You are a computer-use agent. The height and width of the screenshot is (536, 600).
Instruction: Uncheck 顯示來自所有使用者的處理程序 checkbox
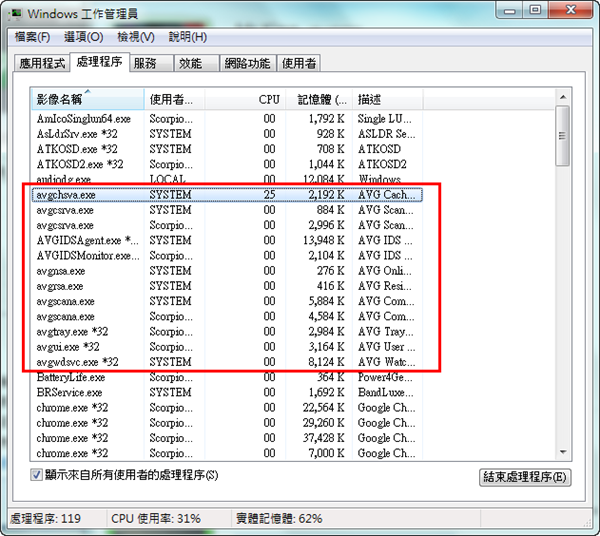[x=36, y=475]
